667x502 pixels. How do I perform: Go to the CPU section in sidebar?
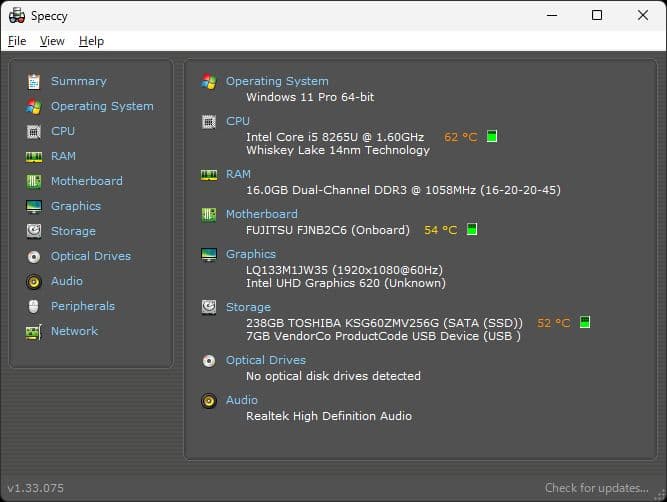[63, 131]
